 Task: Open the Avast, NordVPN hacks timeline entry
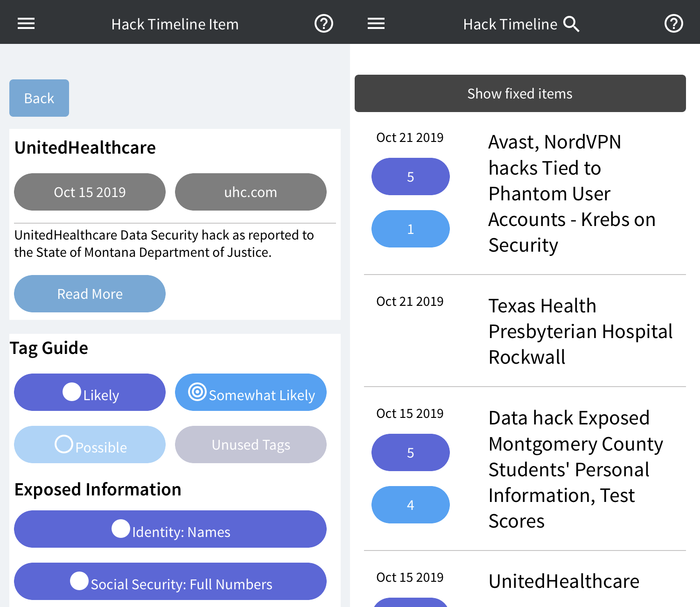[x=572, y=193]
